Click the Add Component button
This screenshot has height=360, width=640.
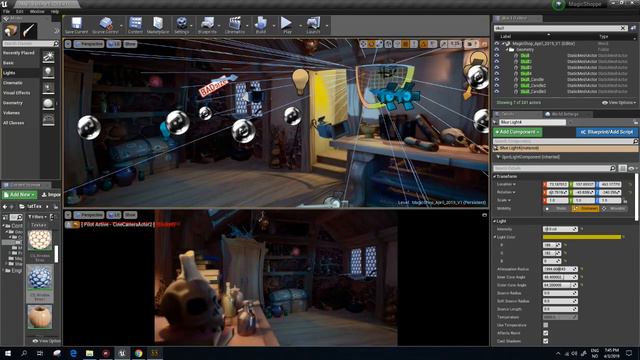[518, 132]
